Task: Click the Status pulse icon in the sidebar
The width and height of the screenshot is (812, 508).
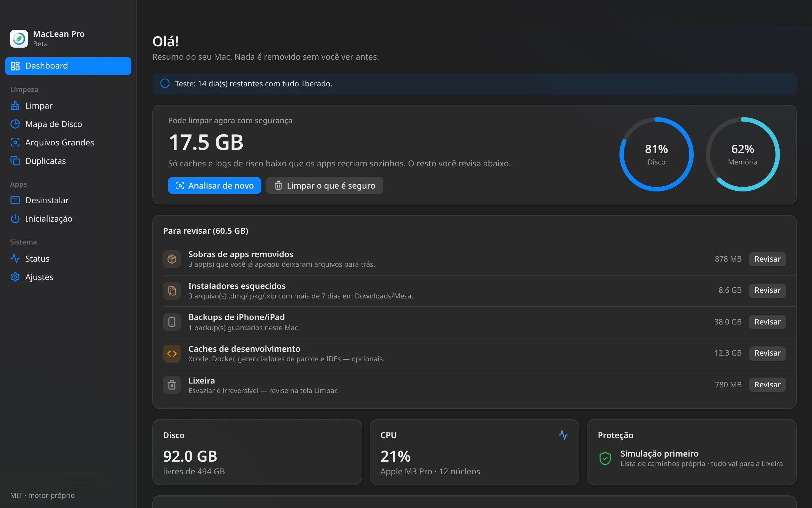Action: 15,259
